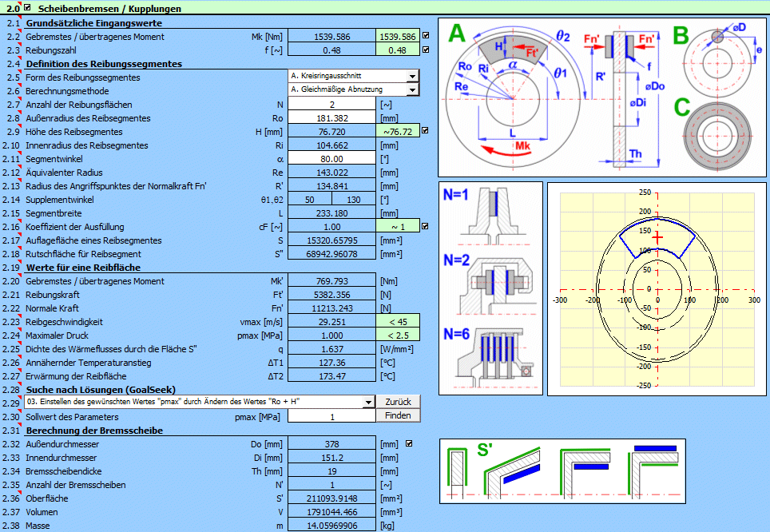Viewport: 770px width, 532px height.
Task: Click the Mk input cell 1539.586
Action: click(x=332, y=37)
